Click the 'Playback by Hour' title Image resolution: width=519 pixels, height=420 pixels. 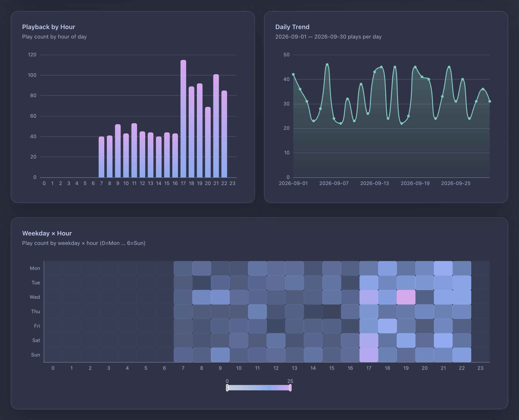click(x=49, y=27)
